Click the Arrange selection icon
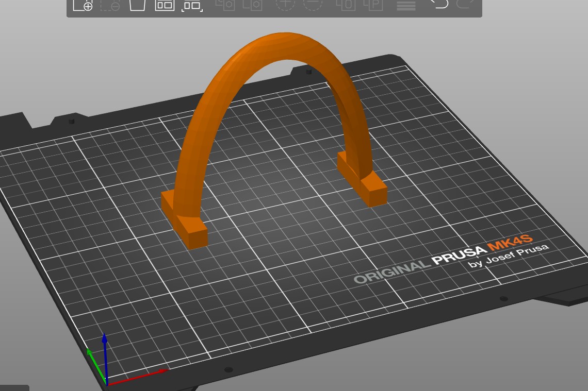The width and height of the screenshot is (588, 391). tap(192, 5)
